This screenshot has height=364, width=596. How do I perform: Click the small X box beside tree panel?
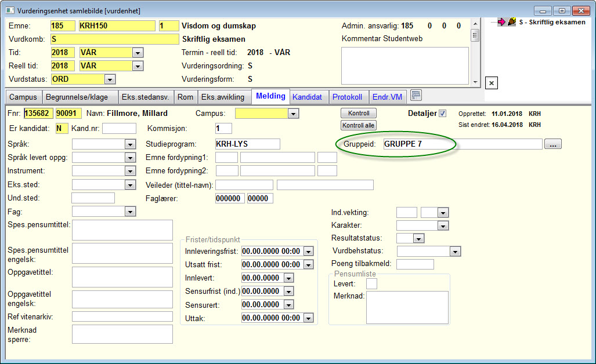492,83
